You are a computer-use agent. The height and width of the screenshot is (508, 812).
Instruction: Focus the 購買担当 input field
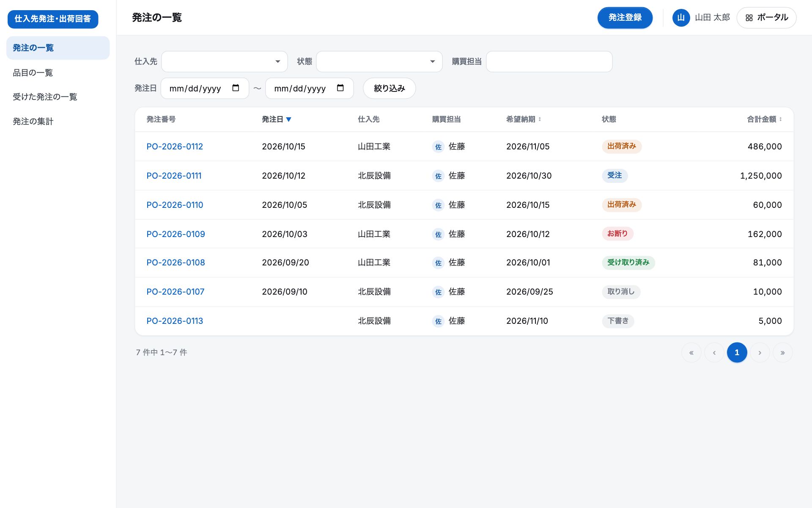pos(549,62)
